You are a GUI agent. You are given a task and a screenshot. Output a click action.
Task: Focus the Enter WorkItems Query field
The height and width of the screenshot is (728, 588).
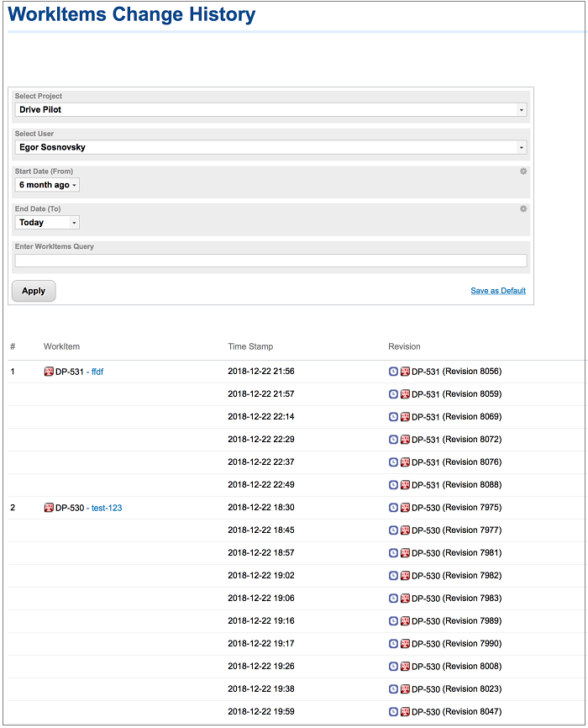click(x=270, y=261)
